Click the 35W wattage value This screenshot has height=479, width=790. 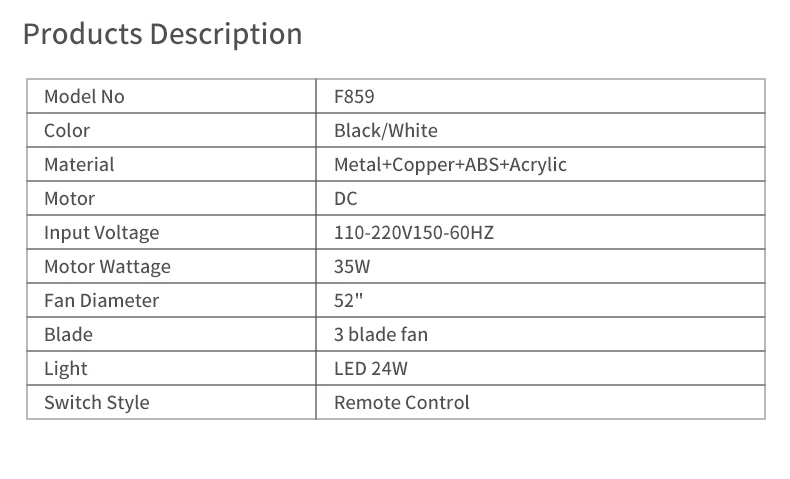[x=352, y=267]
